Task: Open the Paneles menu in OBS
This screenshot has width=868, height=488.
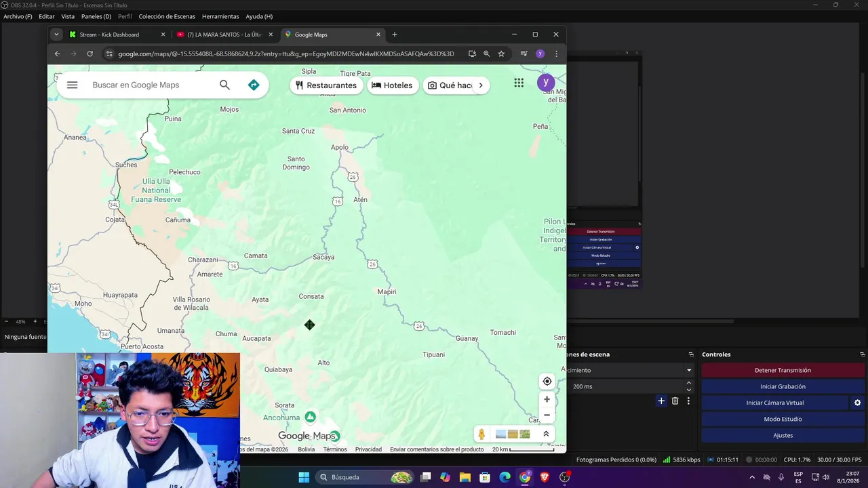Action: click(x=96, y=16)
